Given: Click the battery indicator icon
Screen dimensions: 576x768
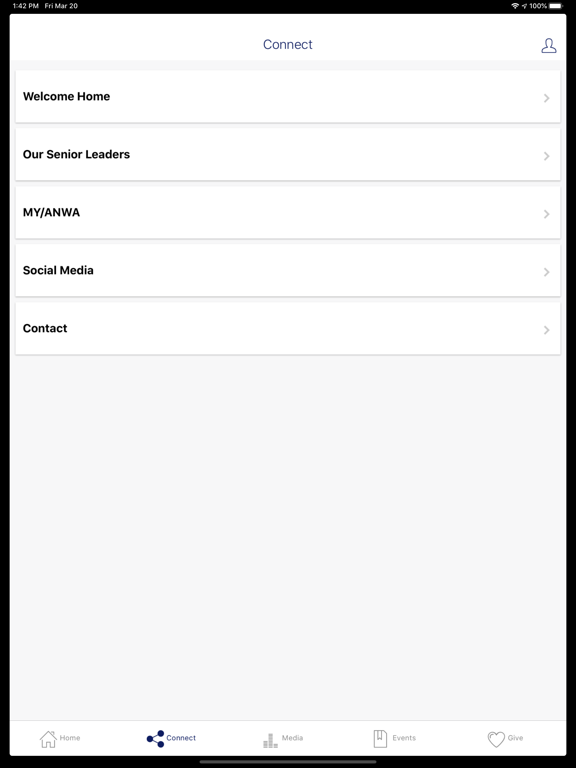Looking at the screenshot, I should point(556,6).
